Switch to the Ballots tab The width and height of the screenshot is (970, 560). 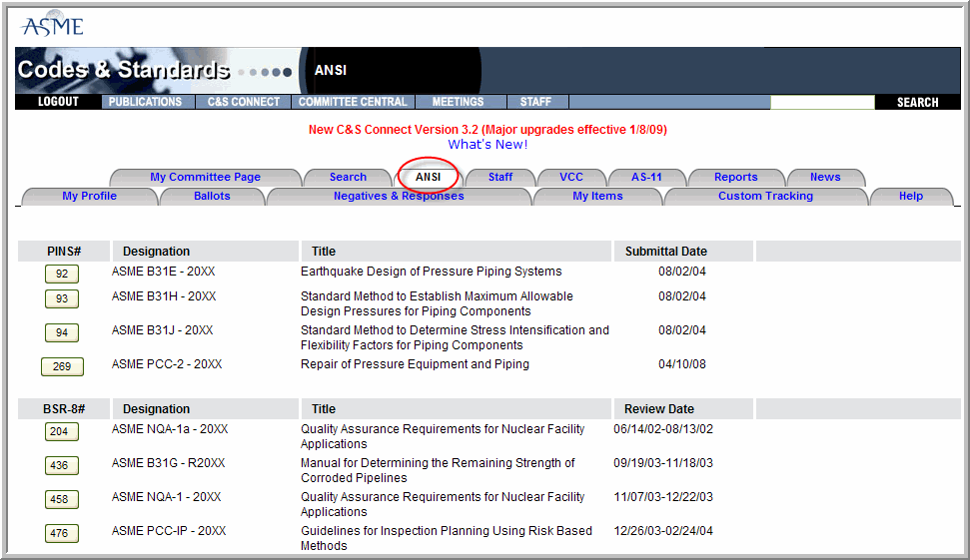point(212,196)
